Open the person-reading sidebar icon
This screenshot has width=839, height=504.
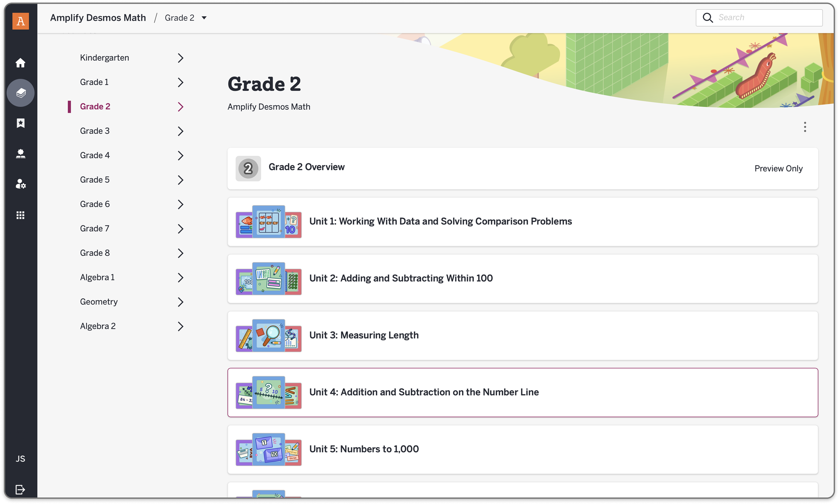pos(20,153)
